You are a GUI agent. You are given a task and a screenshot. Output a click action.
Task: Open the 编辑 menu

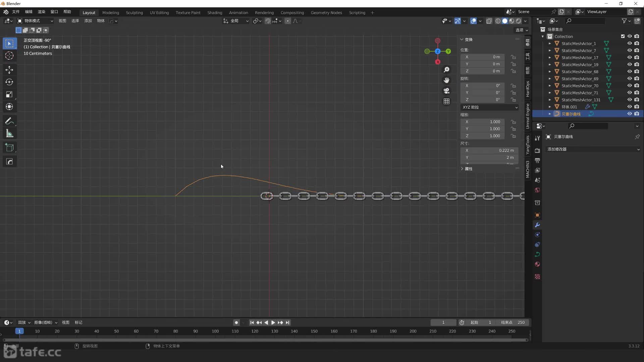coord(29,12)
